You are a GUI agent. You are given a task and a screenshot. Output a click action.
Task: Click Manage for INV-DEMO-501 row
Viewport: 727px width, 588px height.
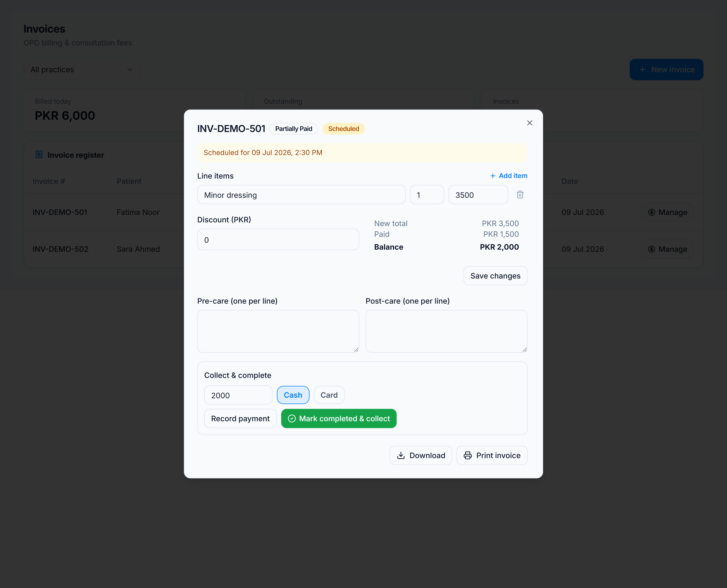pyautogui.click(x=667, y=212)
